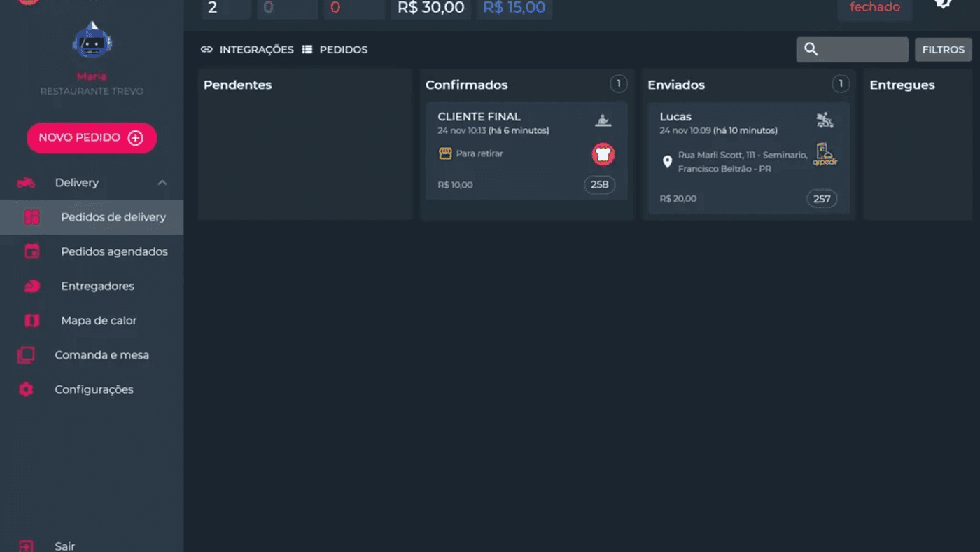Click the Pendentes column header

pos(238,85)
